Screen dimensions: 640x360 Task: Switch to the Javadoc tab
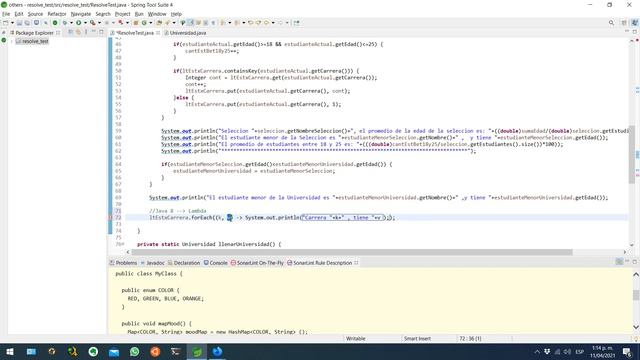pos(152,263)
